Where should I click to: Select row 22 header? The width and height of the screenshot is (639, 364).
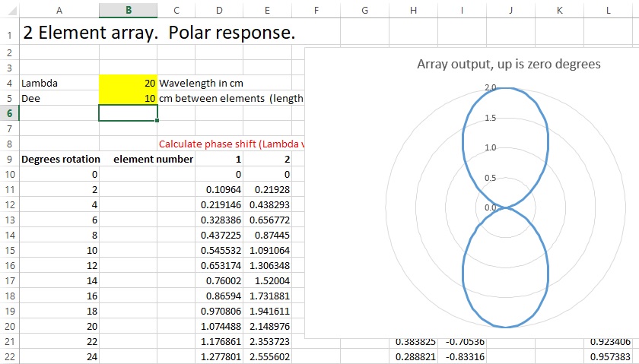pyautogui.click(x=9, y=356)
